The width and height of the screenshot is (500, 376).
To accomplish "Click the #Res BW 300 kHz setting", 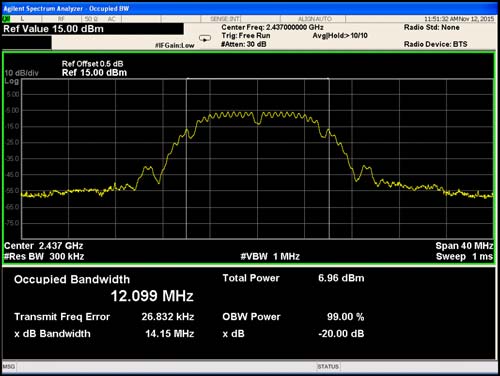I will pos(44,256).
